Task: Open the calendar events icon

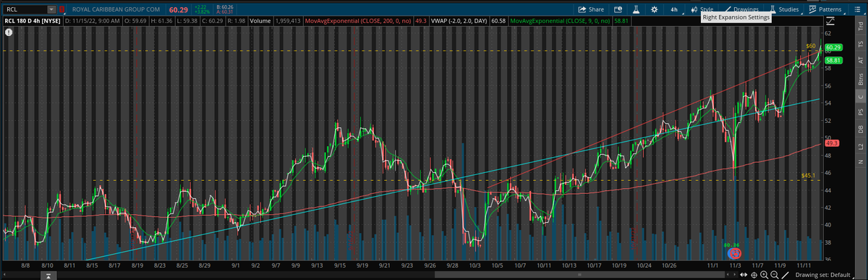Action: pyautogui.click(x=618, y=9)
